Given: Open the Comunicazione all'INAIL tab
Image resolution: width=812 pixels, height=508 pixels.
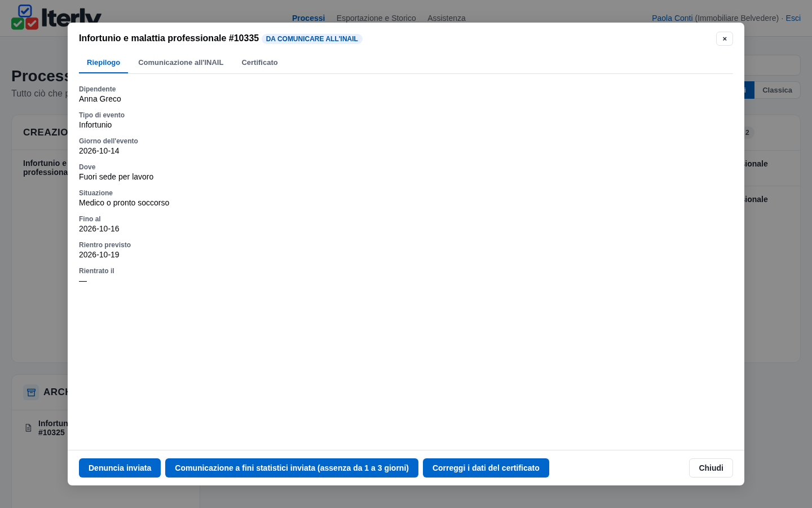Looking at the screenshot, I should coord(181,63).
